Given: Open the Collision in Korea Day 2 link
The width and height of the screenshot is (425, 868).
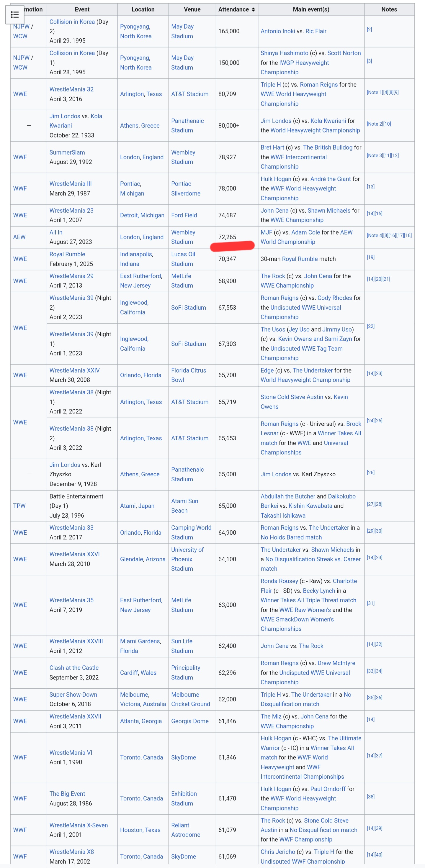Looking at the screenshot, I should click(x=72, y=22).
